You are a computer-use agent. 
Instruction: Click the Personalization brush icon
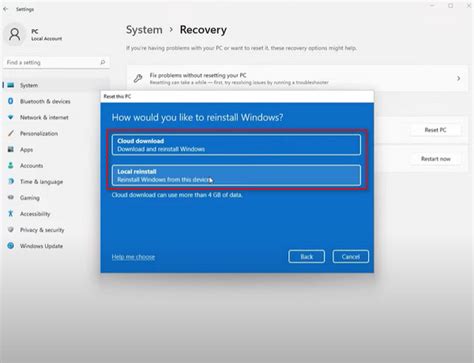pos(11,133)
